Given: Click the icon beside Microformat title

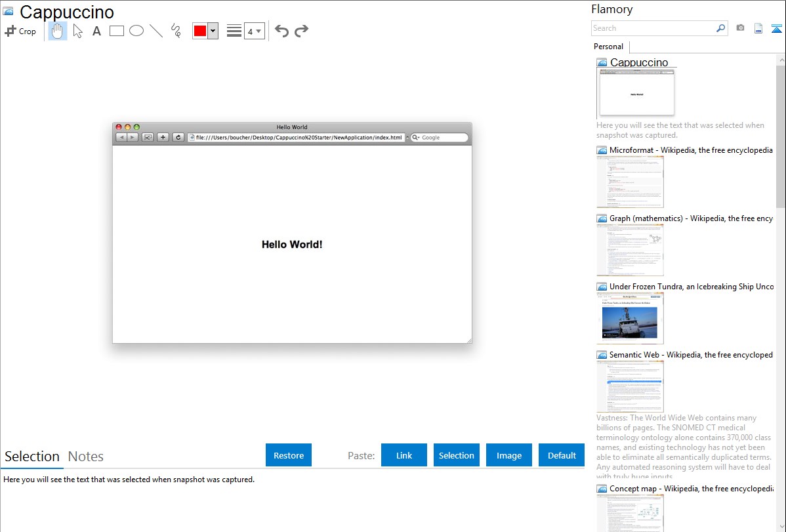Looking at the screenshot, I should click(602, 150).
